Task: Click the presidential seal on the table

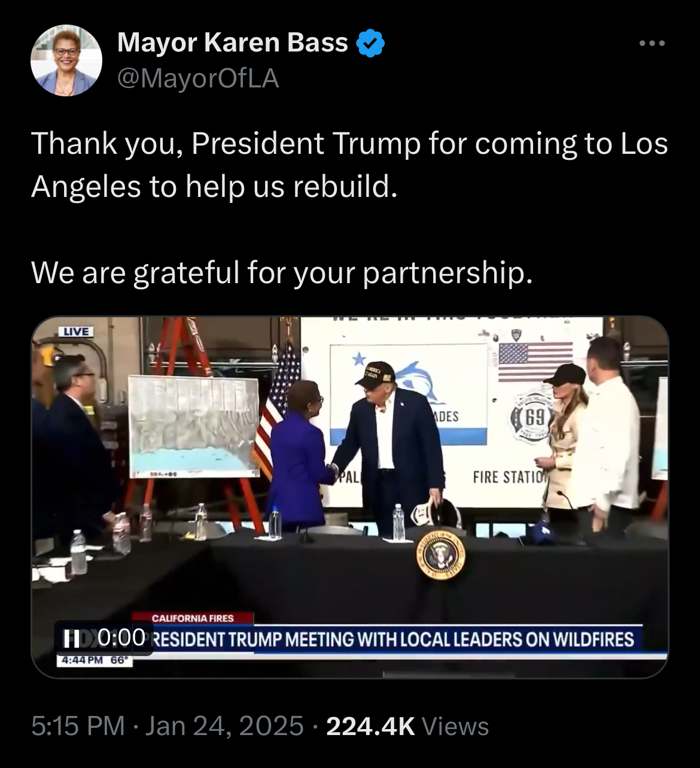Action: coord(441,554)
